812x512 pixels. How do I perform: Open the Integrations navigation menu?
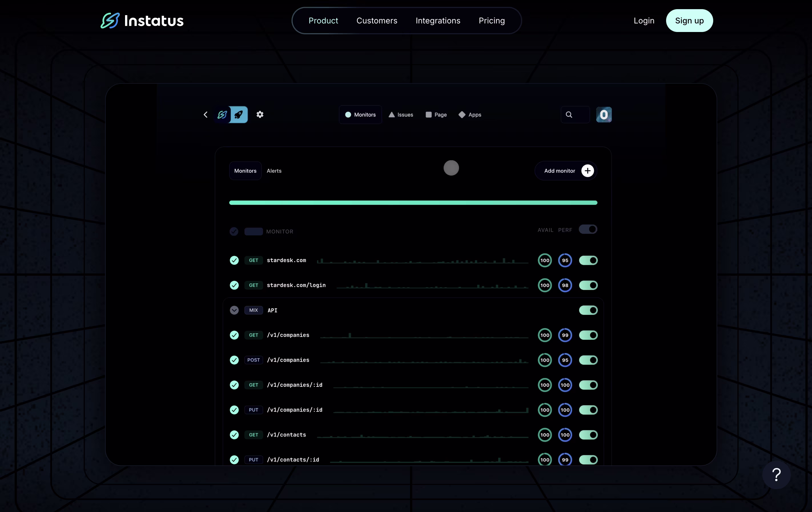tap(438, 21)
